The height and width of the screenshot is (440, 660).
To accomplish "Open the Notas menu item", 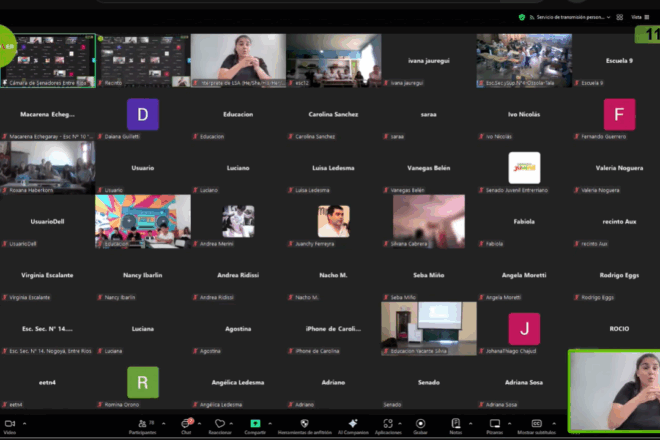I will [455, 425].
